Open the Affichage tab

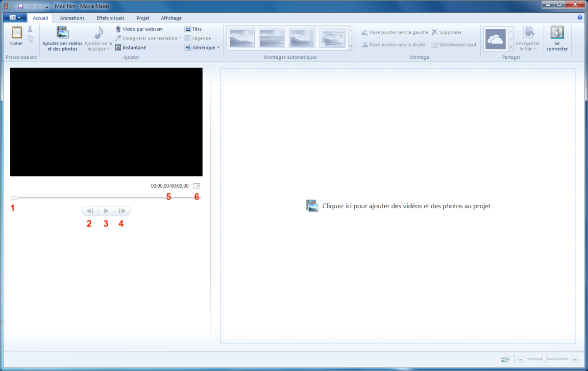(171, 18)
